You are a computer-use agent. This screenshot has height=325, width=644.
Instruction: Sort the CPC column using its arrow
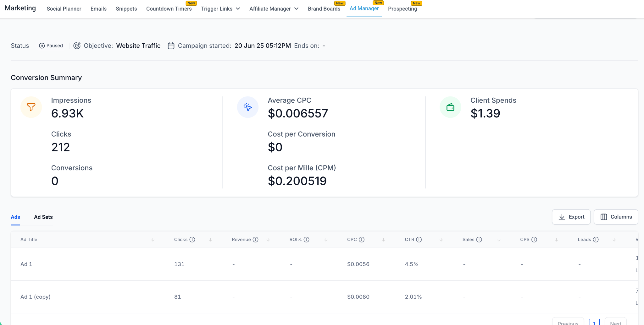tap(384, 240)
